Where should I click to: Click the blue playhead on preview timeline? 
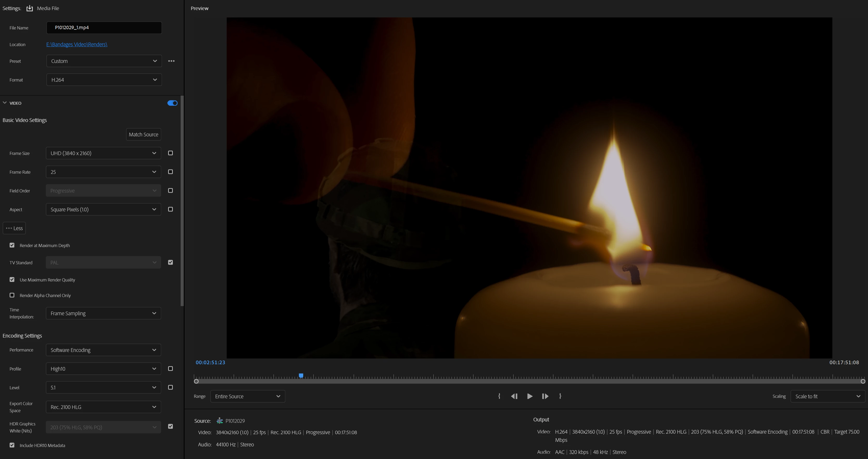tap(301, 375)
